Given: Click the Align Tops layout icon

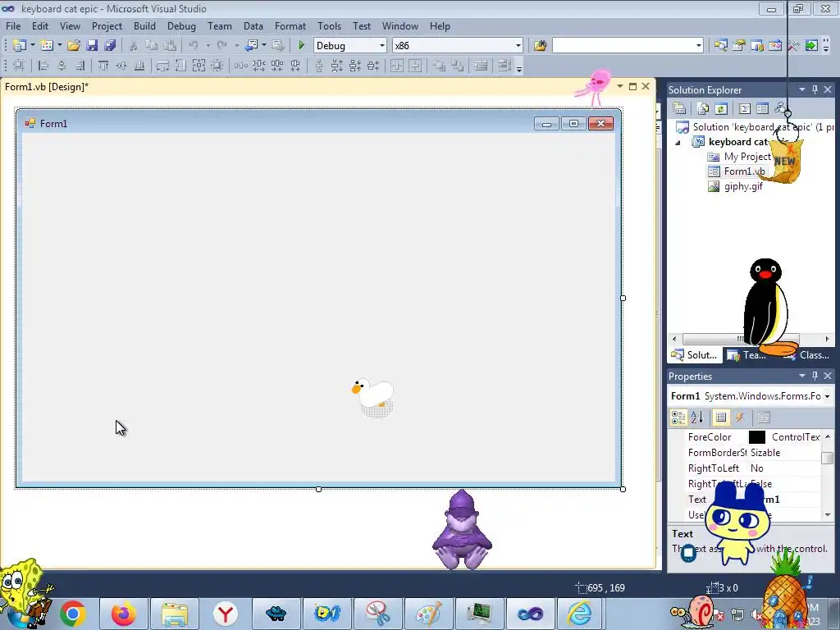Looking at the screenshot, I should (103, 66).
